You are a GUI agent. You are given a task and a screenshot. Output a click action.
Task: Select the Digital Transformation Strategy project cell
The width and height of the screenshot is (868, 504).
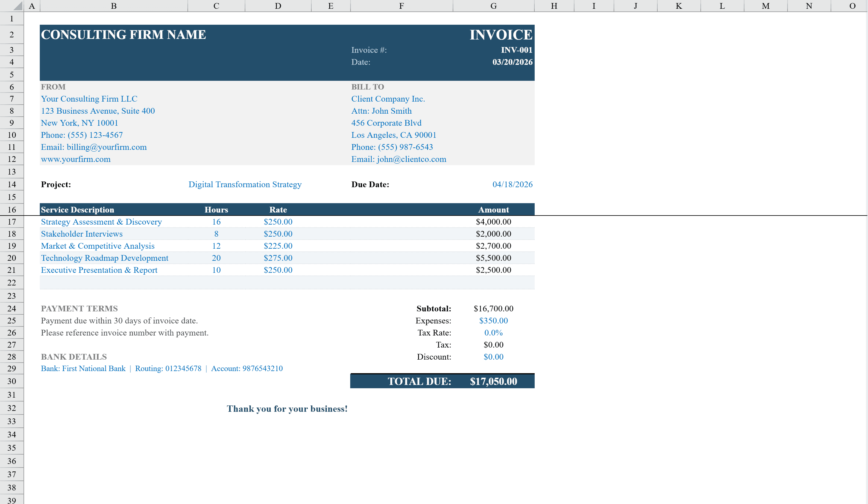(x=245, y=184)
